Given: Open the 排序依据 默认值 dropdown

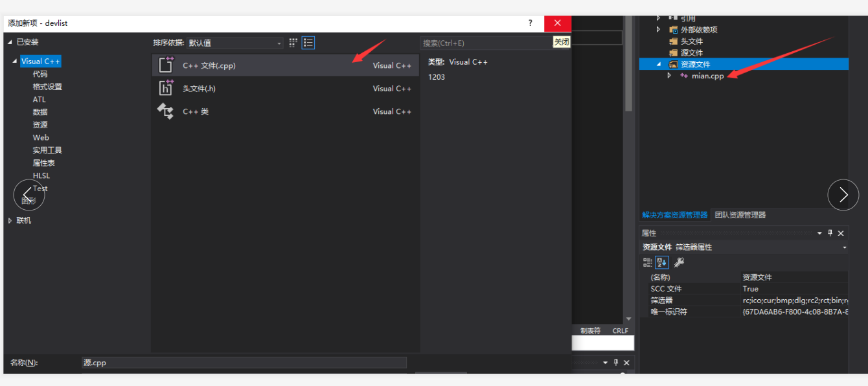Looking at the screenshot, I should pyautogui.click(x=235, y=43).
